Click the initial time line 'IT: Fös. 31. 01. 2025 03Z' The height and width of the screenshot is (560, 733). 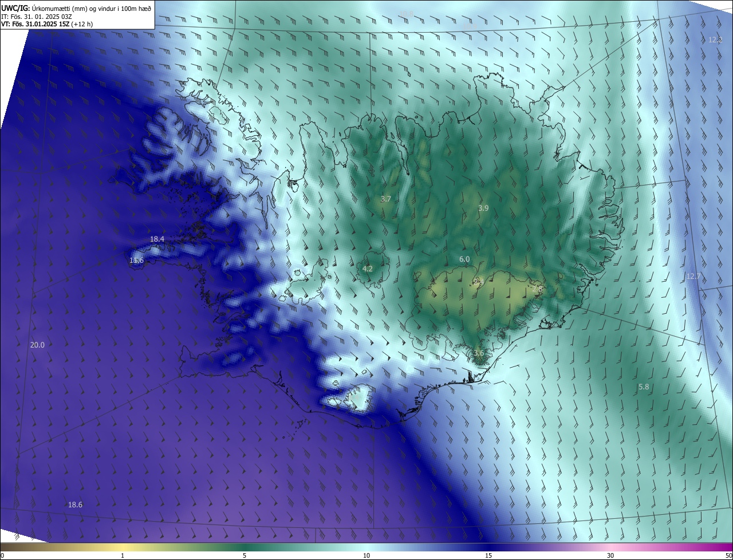(x=36, y=16)
